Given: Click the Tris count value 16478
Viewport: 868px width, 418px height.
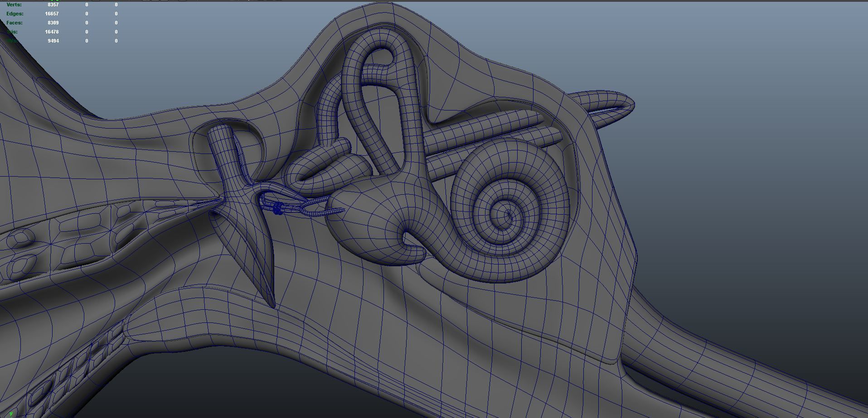Looking at the screenshot, I should 52,32.
